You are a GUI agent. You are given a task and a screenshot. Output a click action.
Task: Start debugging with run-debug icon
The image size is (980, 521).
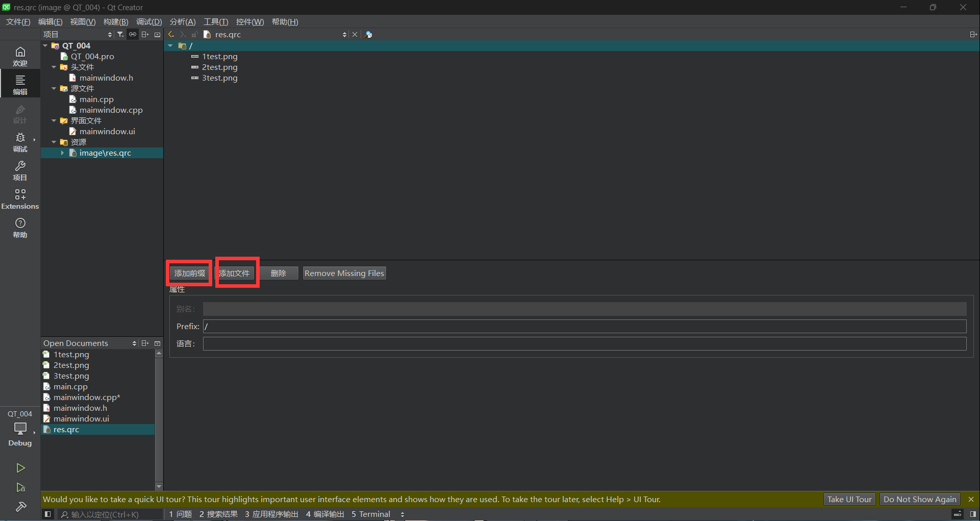tap(20, 487)
